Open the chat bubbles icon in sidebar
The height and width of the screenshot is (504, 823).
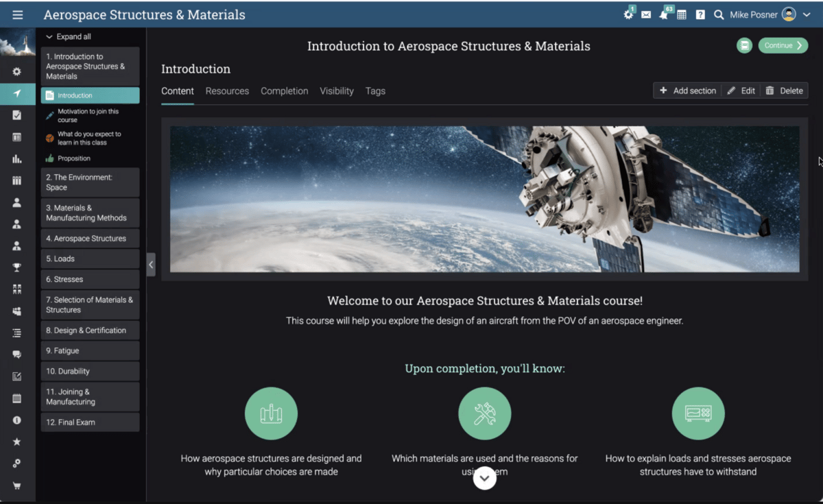tap(17, 355)
